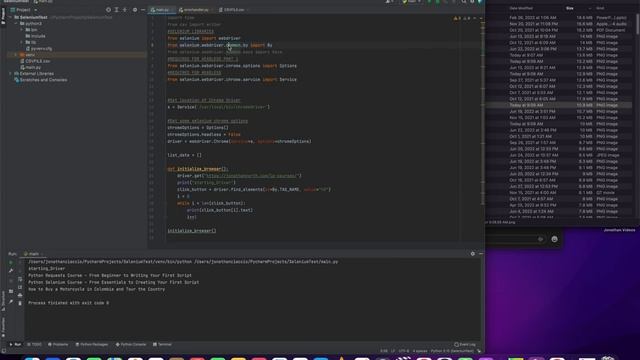Open Project panel gear options
The image size is (640, 360).
point(135,10)
